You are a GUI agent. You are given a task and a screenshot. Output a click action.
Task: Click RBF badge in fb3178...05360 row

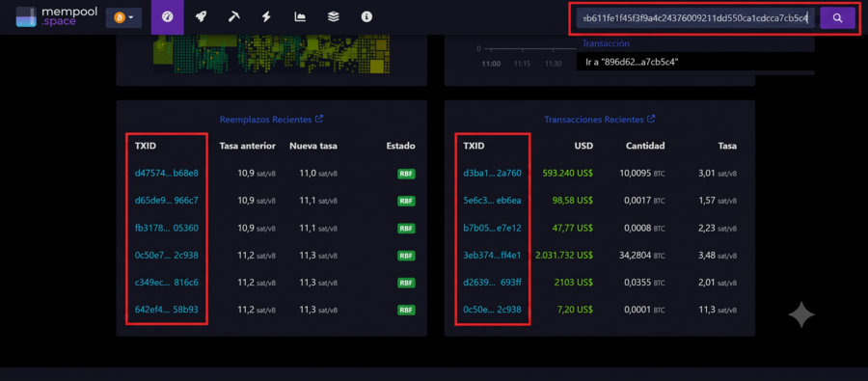tap(406, 229)
